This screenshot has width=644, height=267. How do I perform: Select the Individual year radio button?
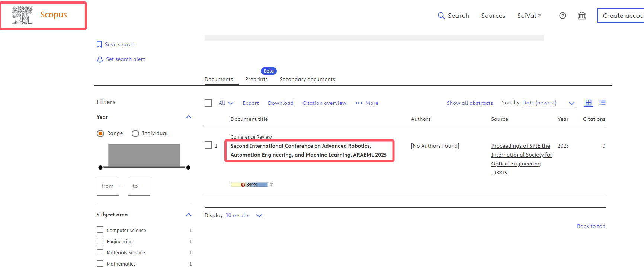click(135, 133)
